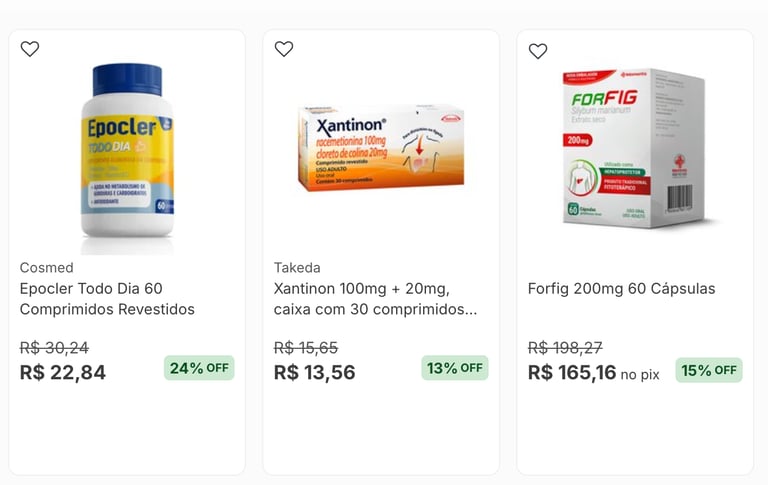Click the crossed-out R$ 30,24 original price
Screen dimensions: 768x485
click(54, 348)
